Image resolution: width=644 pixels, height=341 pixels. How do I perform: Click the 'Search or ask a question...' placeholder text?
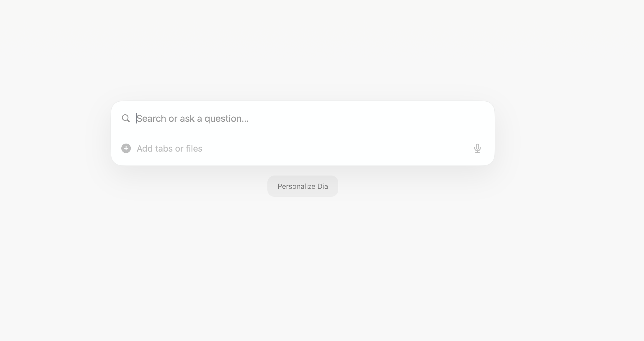pos(193,118)
